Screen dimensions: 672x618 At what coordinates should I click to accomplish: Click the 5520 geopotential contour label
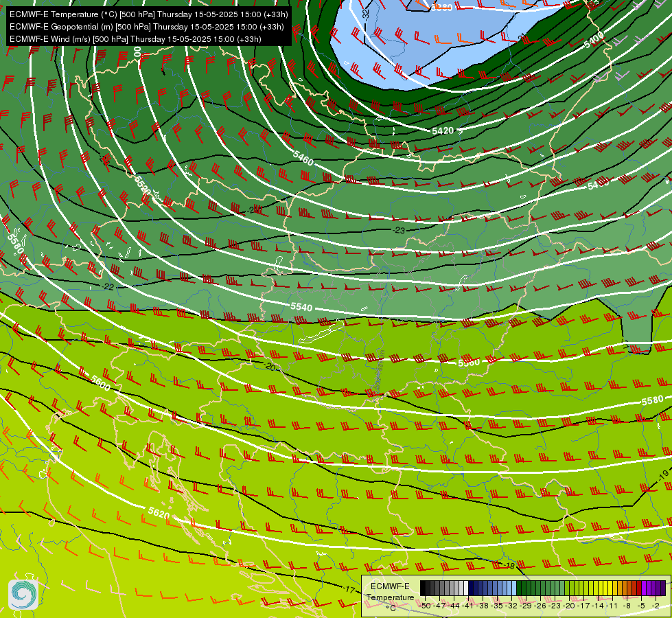click(142, 185)
